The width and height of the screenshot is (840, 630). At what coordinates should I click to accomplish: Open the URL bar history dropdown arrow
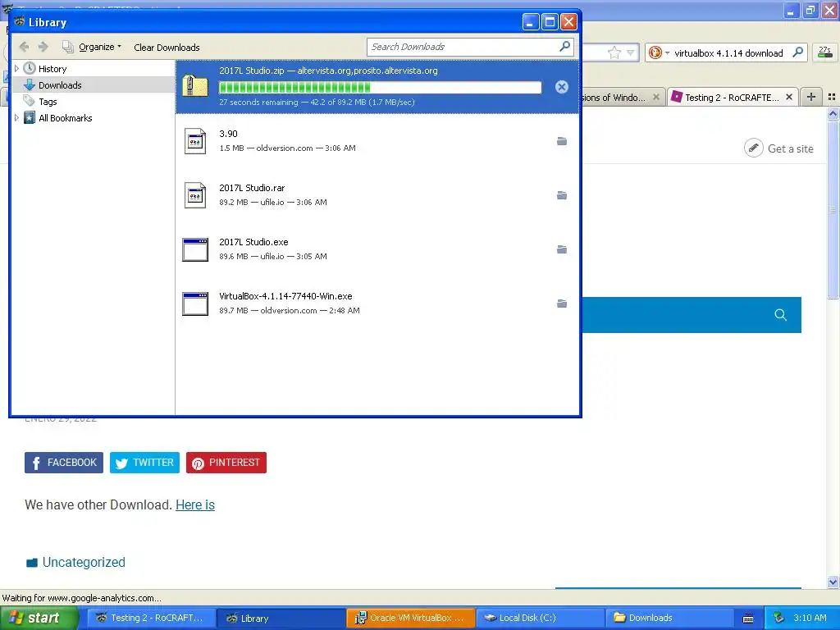pyautogui.click(x=631, y=52)
